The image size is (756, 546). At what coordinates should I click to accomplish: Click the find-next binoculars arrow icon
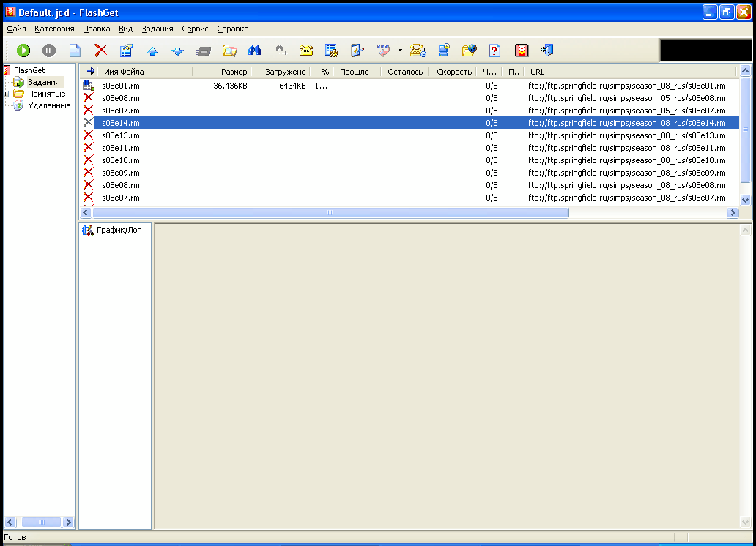281,50
